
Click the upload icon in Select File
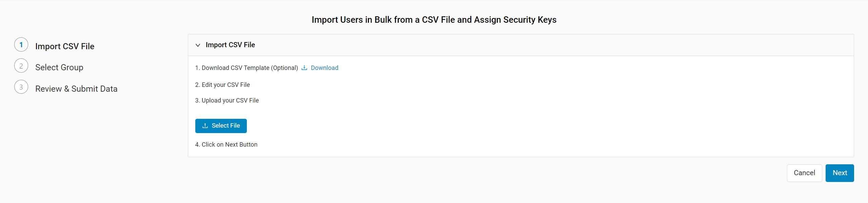(205, 126)
